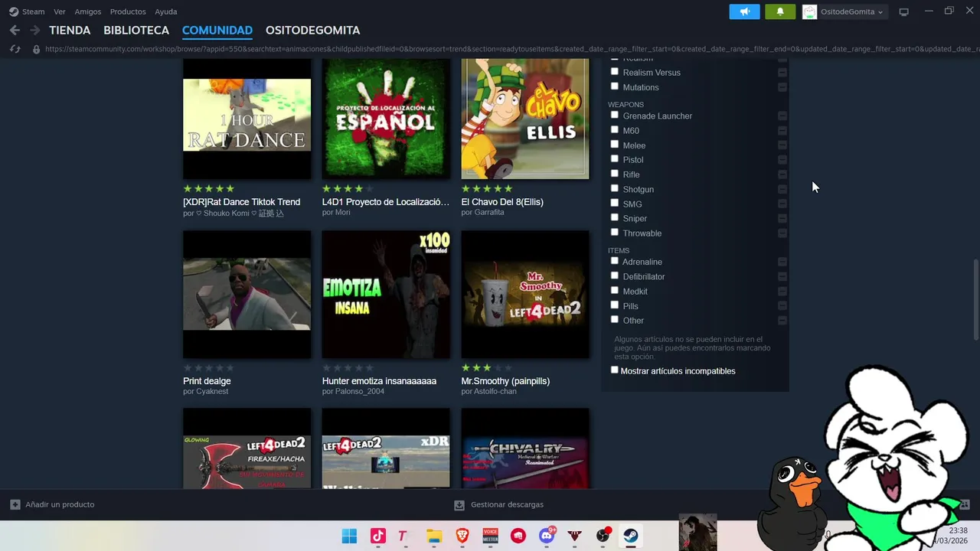Tick the SMG checkbox
The image size is (980, 551).
click(614, 203)
